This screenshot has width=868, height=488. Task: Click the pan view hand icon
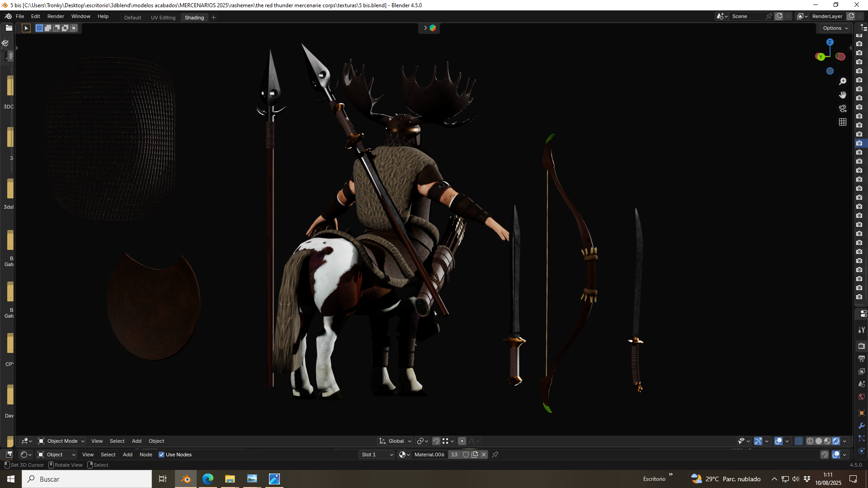pyautogui.click(x=843, y=95)
